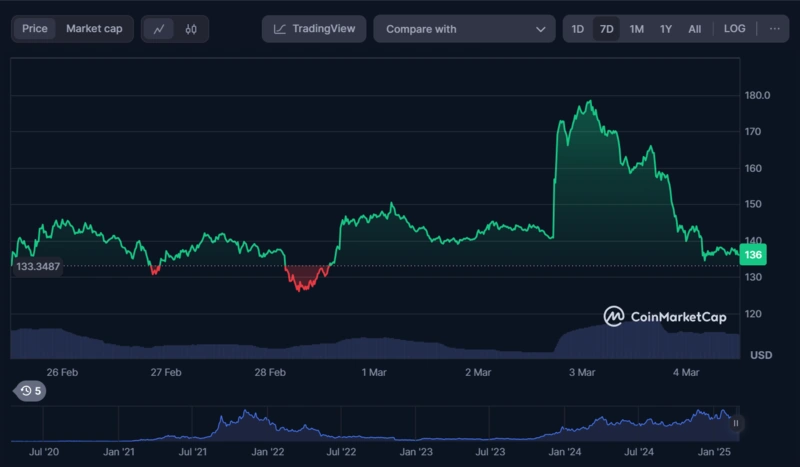Viewport: 800px width, 467px height.
Task: Click the green 136 current price tag
Action: [x=753, y=255]
